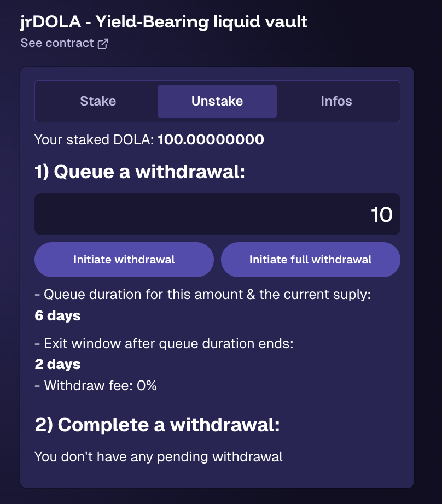Click the Withdraw fee: 0% text
The height and width of the screenshot is (504, 442).
[x=96, y=385]
